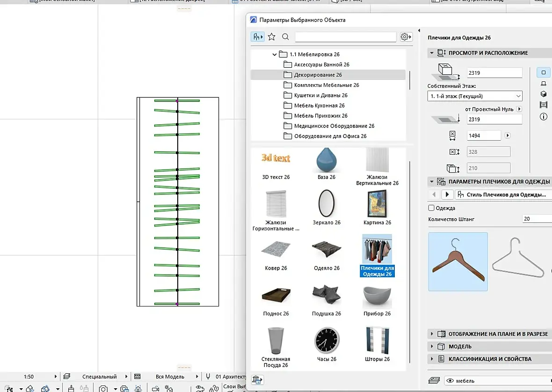Enable the Одежда checkbox
The width and height of the screenshot is (552, 392).
[431, 208]
